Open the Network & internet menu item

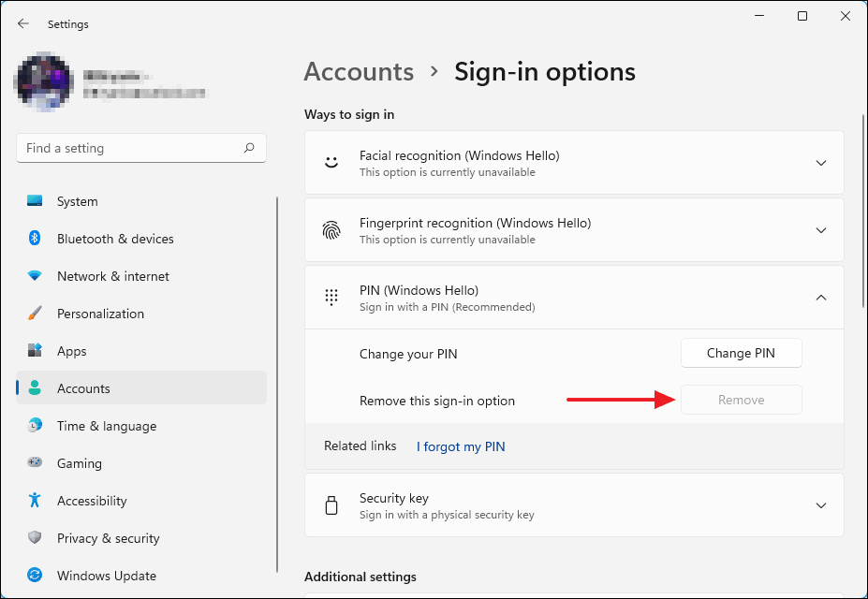[x=141, y=276]
